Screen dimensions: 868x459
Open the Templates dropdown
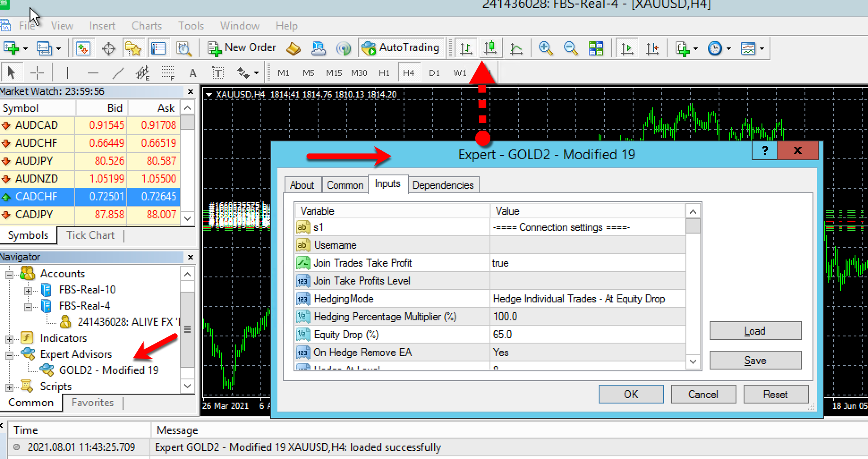tap(753, 48)
